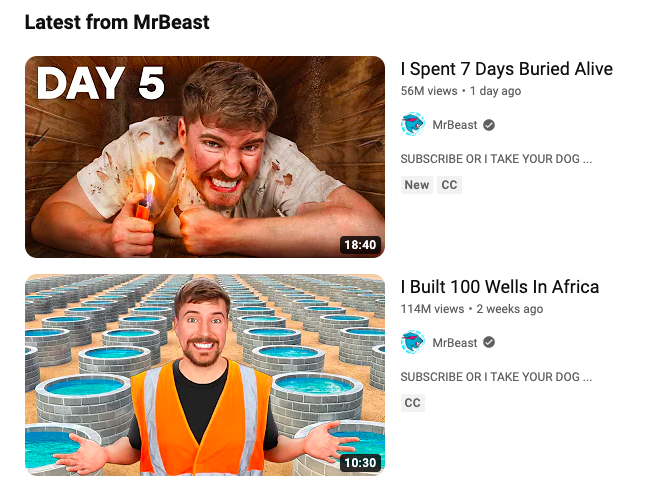
Task: Click "56M views • 1 day ago" metadata
Action: 461,91
